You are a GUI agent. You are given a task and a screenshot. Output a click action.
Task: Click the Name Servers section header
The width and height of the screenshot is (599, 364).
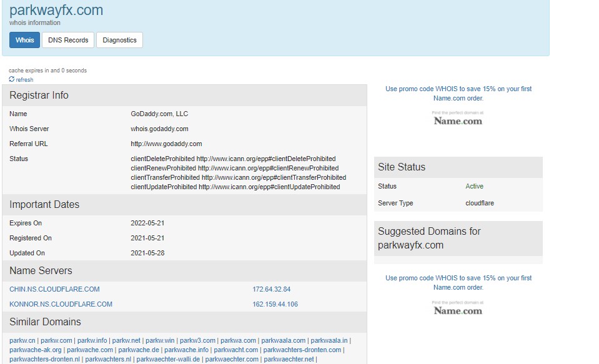[x=184, y=271]
